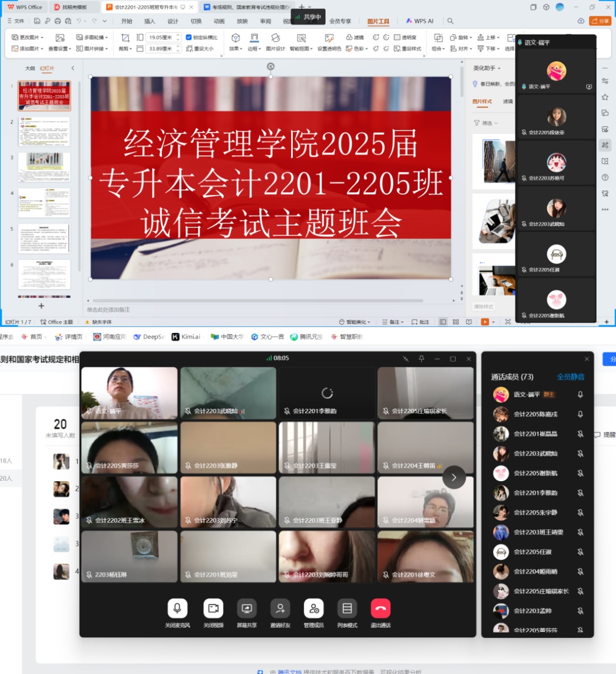Open the 插入 ribbon tab
Screen dimensions: 616x674
point(150,22)
